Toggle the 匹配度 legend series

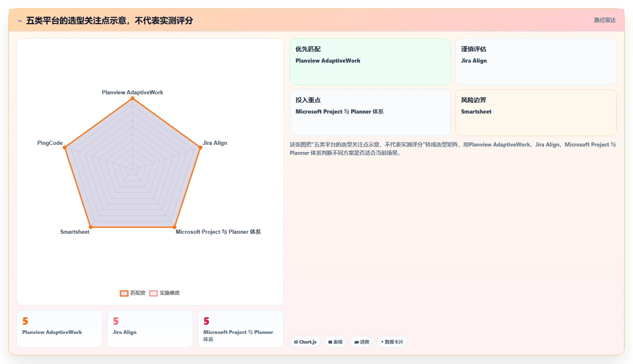[133, 293]
